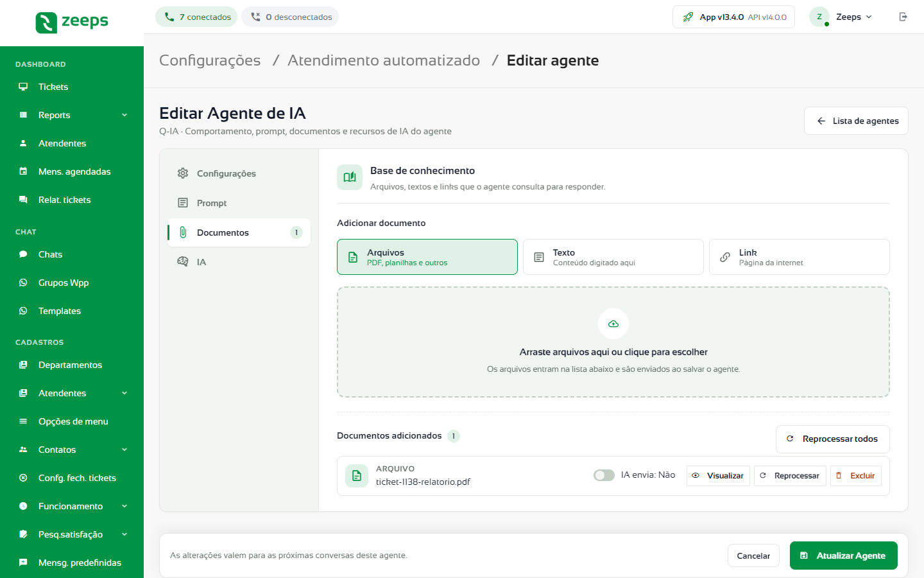Click the Atendimento automatizado breadcrumb

pyautogui.click(x=384, y=60)
